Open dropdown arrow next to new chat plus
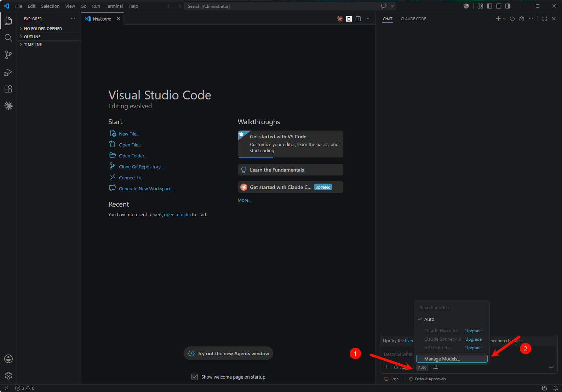Screen dimensions: 562x392 pyautogui.click(x=504, y=19)
